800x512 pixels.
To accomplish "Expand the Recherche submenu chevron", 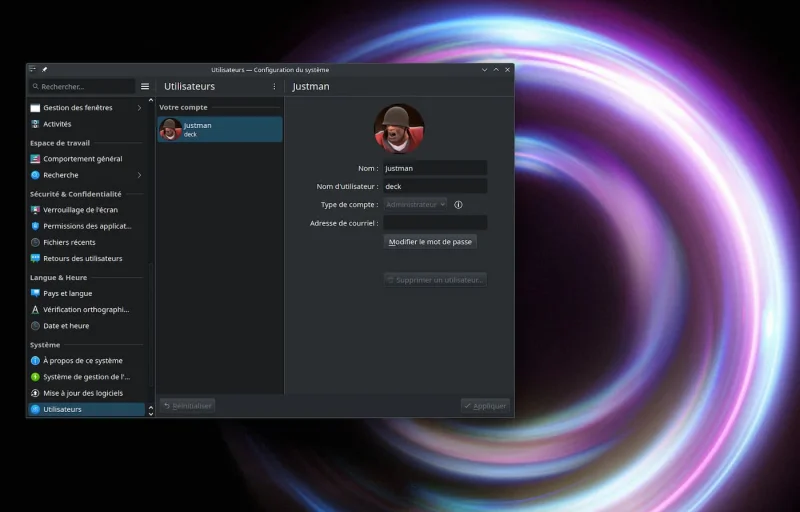I will click(139, 175).
